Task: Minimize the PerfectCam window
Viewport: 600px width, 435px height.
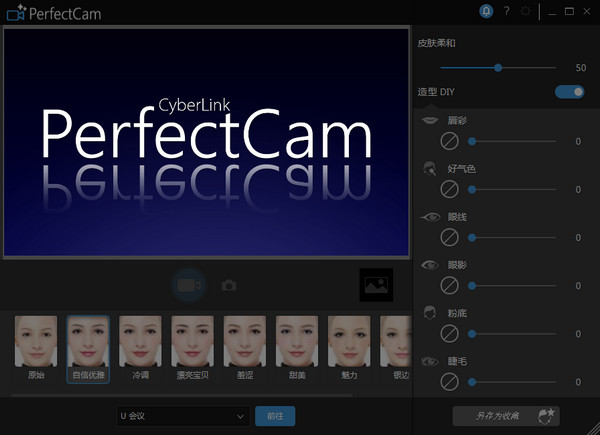Action: coord(552,12)
